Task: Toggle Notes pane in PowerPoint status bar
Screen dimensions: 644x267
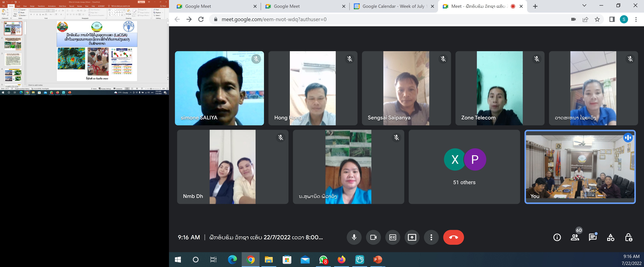Action: (94, 89)
